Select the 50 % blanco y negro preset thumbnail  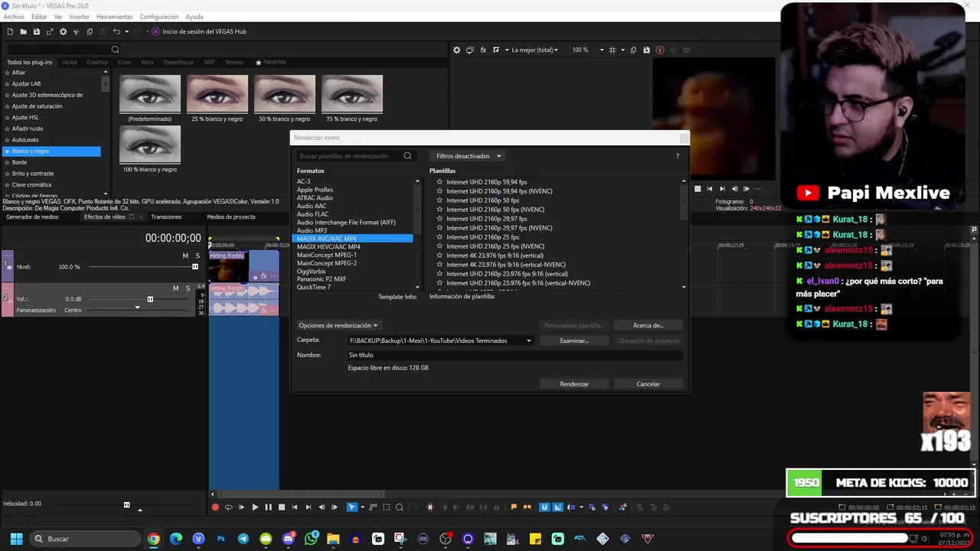(285, 93)
